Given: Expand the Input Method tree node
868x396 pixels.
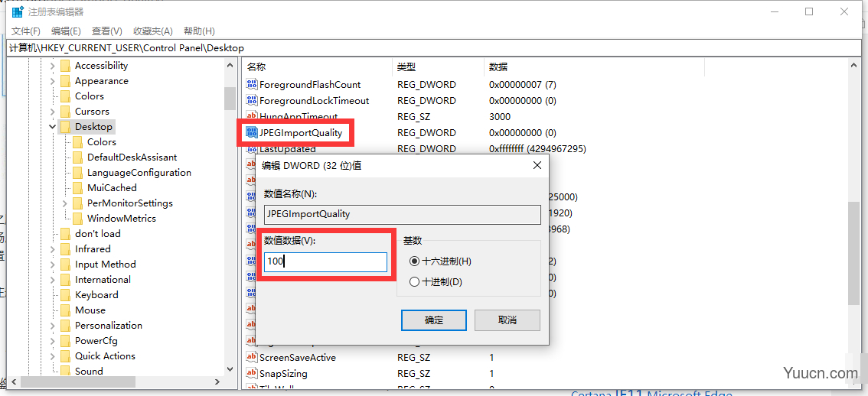Looking at the screenshot, I should click(x=52, y=265).
